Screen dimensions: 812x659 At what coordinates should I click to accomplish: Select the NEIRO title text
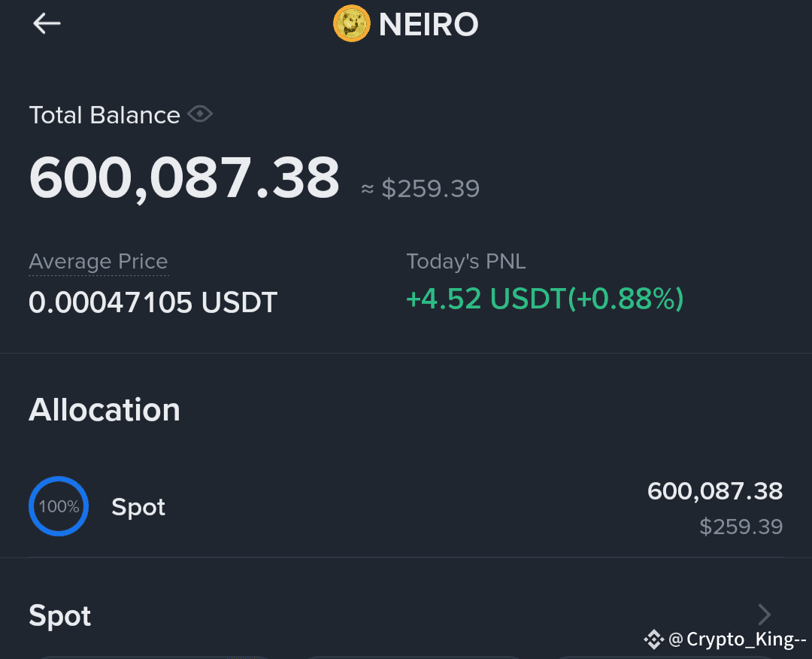[429, 24]
